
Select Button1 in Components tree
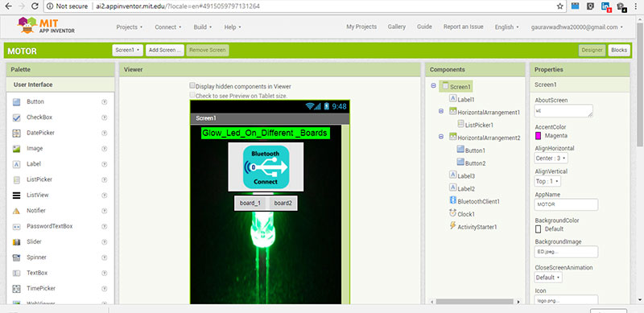pyautogui.click(x=471, y=150)
